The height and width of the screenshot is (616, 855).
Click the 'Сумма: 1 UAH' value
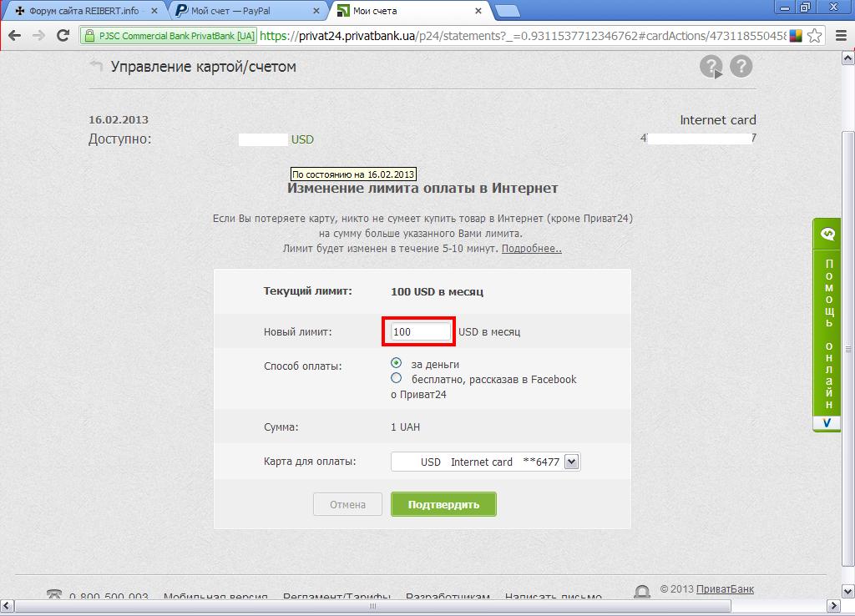[x=405, y=427]
